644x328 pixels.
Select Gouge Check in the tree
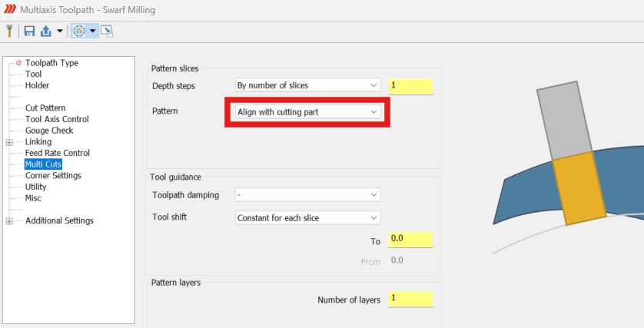(49, 131)
